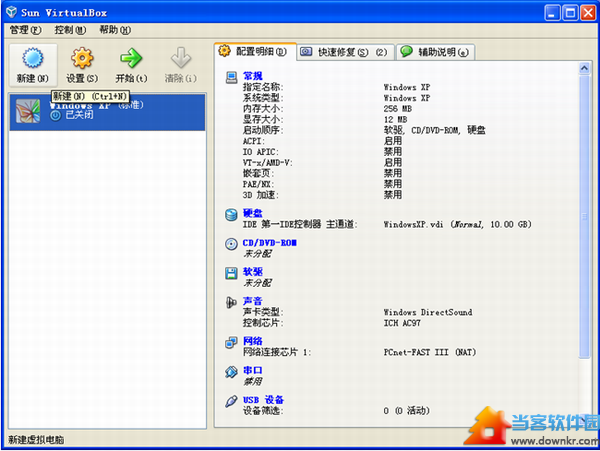Image resolution: width=600 pixels, height=451 pixels.
Task: Open 设置 (Settings) gear icon
Action: [82, 58]
